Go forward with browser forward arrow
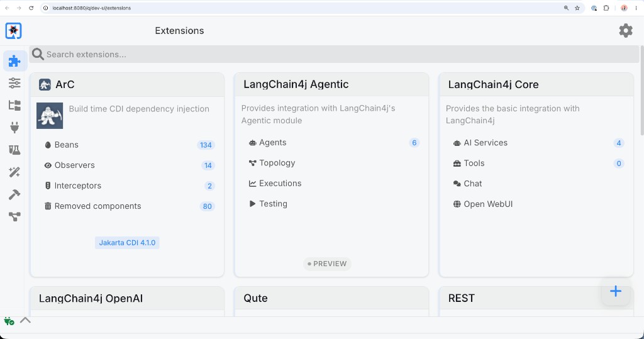Screen dimensions: 644x339 pyautogui.click(x=19, y=8)
